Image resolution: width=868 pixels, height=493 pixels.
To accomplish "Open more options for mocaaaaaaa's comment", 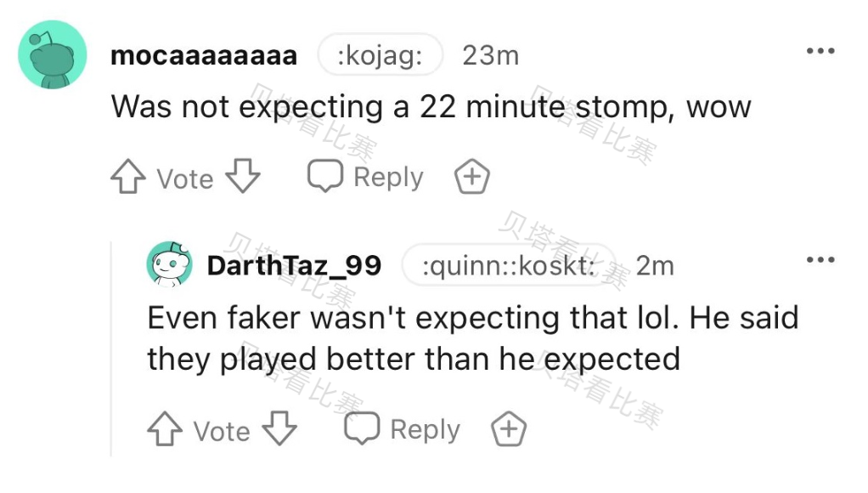I will [x=820, y=52].
